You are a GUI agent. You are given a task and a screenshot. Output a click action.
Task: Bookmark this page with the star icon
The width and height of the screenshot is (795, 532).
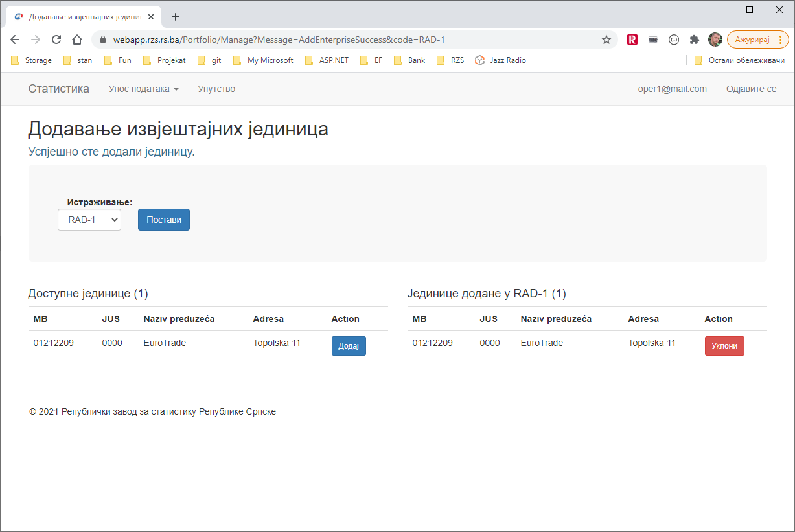coord(606,40)
